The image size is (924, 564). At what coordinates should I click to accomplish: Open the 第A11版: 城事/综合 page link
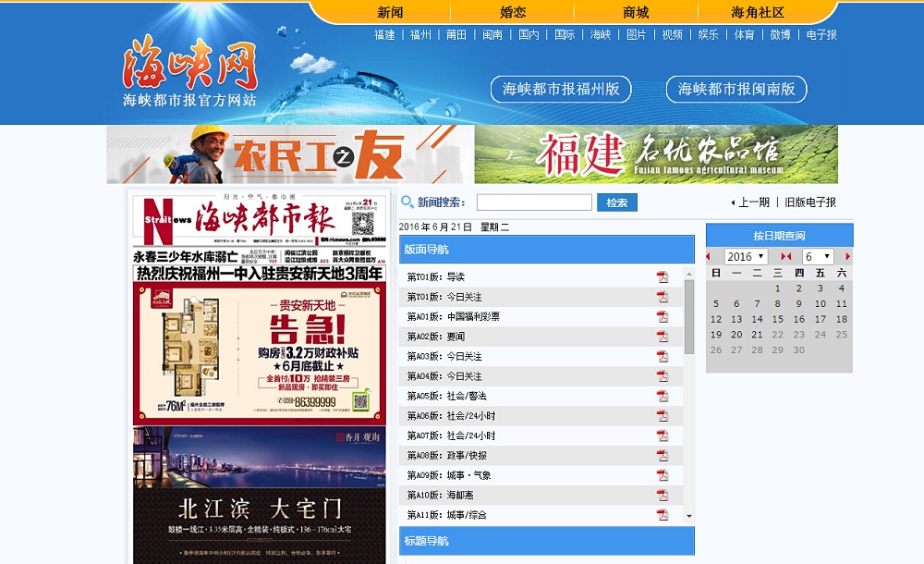[x=446, y=515]
